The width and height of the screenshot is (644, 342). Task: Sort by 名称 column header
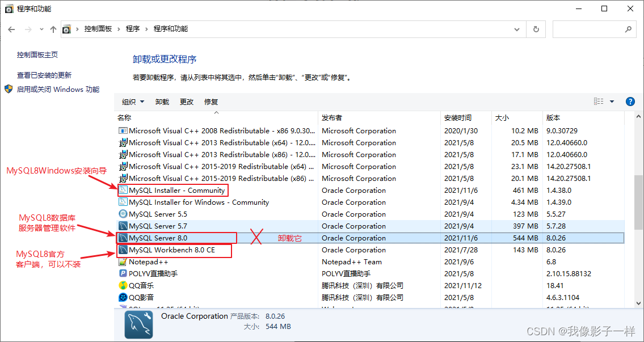coord(216,118)
